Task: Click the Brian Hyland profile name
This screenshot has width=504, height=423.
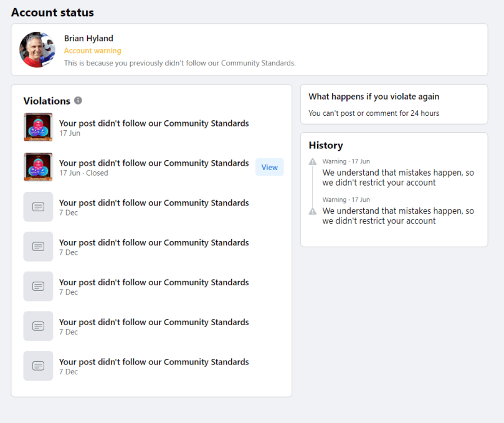Action: pos(88,39)
